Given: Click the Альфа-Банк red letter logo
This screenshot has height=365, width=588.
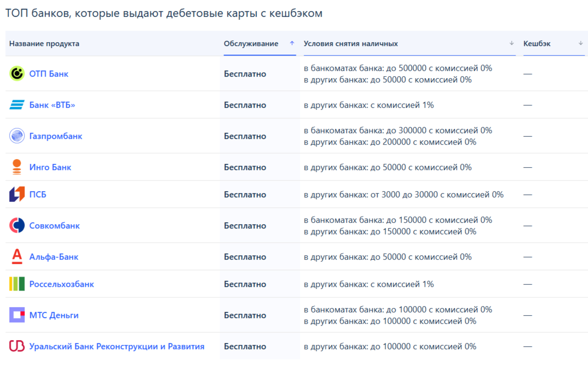Looking at the screenshot, I should [x=17, y=257].
